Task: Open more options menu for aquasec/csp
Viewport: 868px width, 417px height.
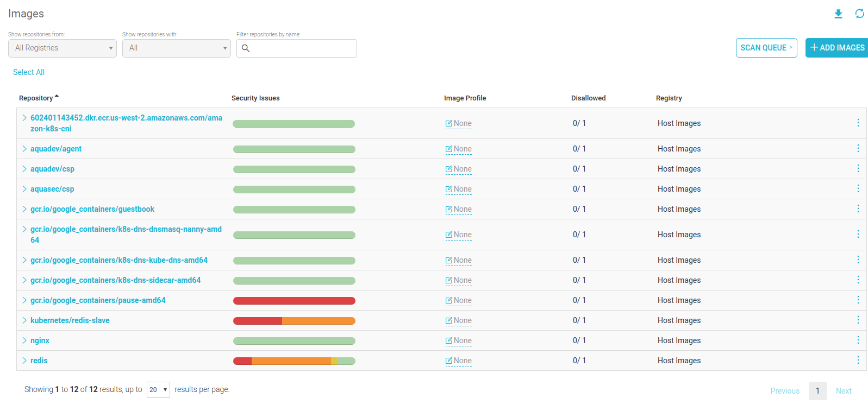Action: pos(858,188)
